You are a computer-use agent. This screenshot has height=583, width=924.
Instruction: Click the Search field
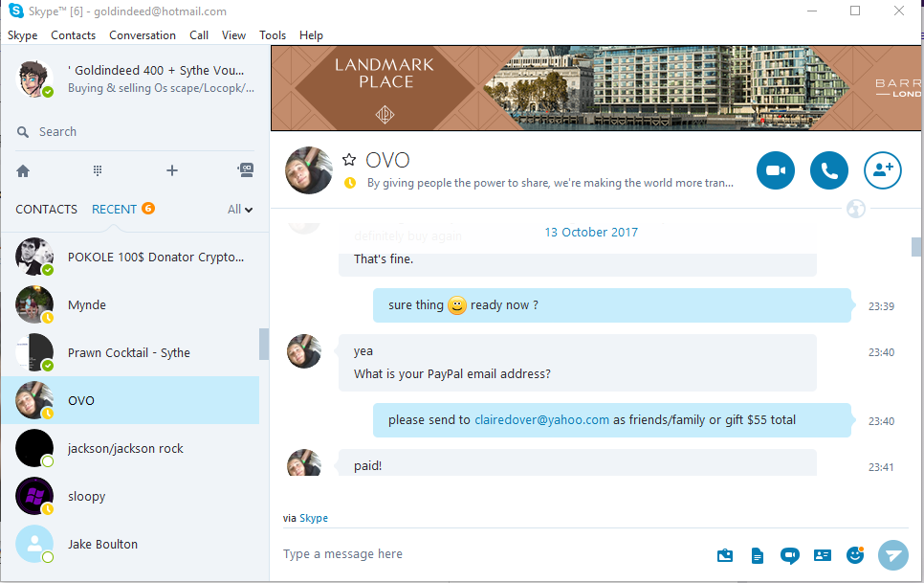(x=136, y=132)
